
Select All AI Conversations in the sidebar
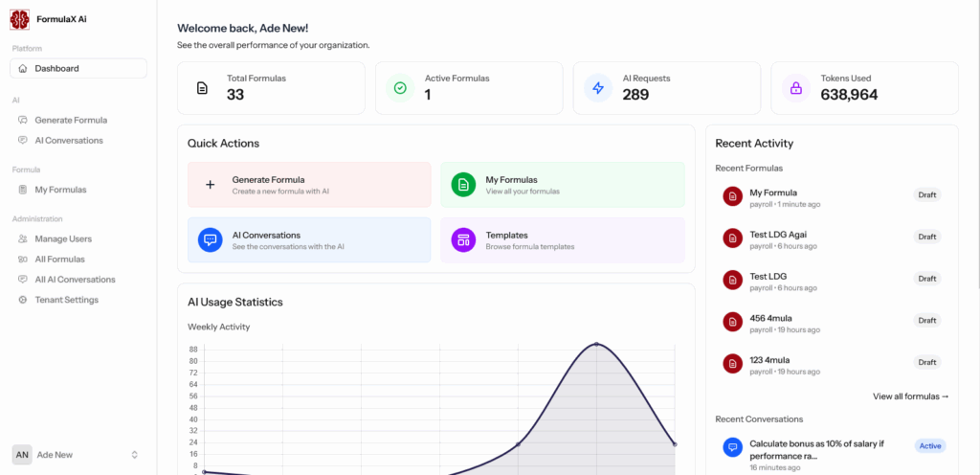click(75, 280)
